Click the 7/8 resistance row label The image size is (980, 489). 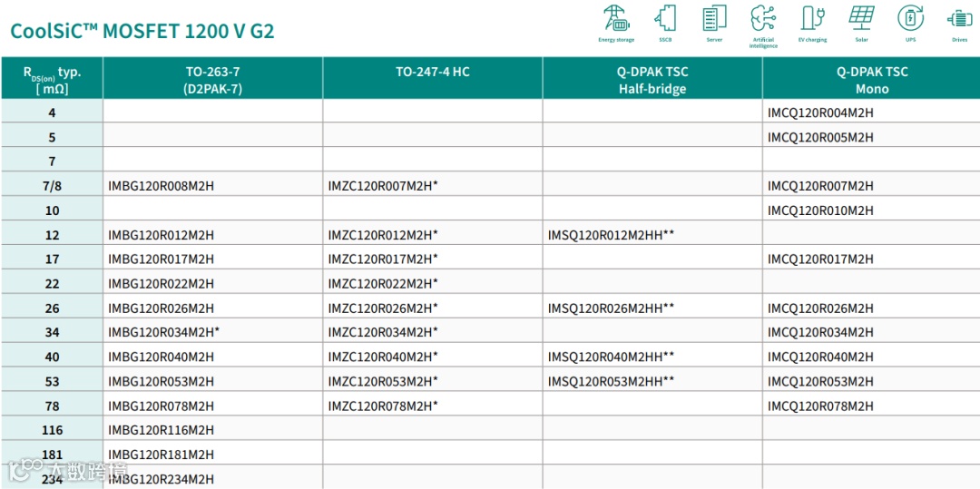pos(52,186)
